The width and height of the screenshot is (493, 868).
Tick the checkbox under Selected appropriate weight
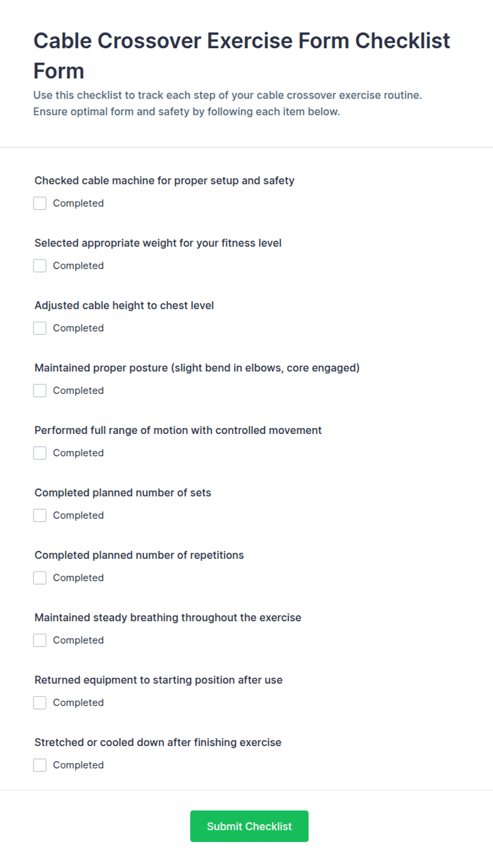40,266
